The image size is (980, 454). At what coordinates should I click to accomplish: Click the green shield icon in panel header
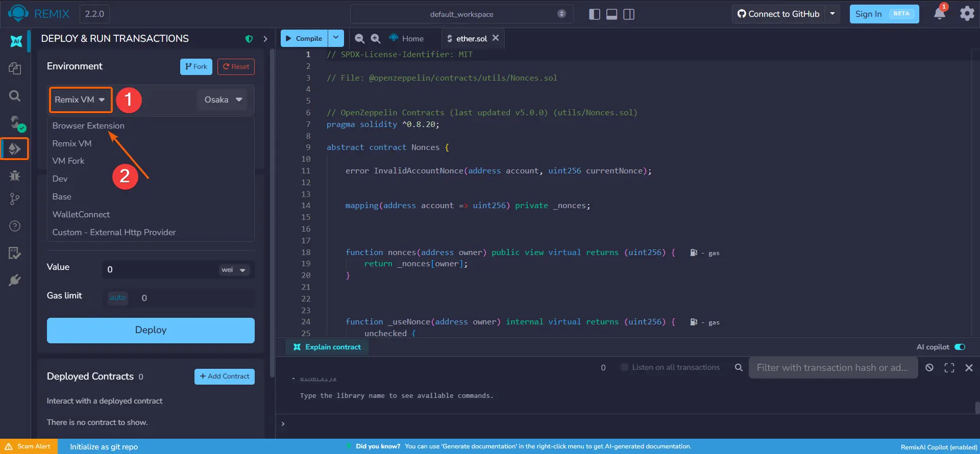(249, 39)
